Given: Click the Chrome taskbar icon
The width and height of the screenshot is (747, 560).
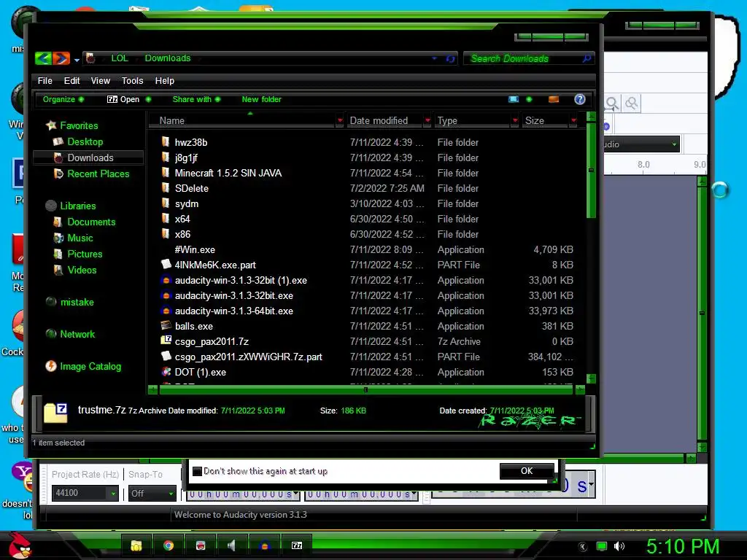Looking at the screenshot, I should tap(169, 545).
